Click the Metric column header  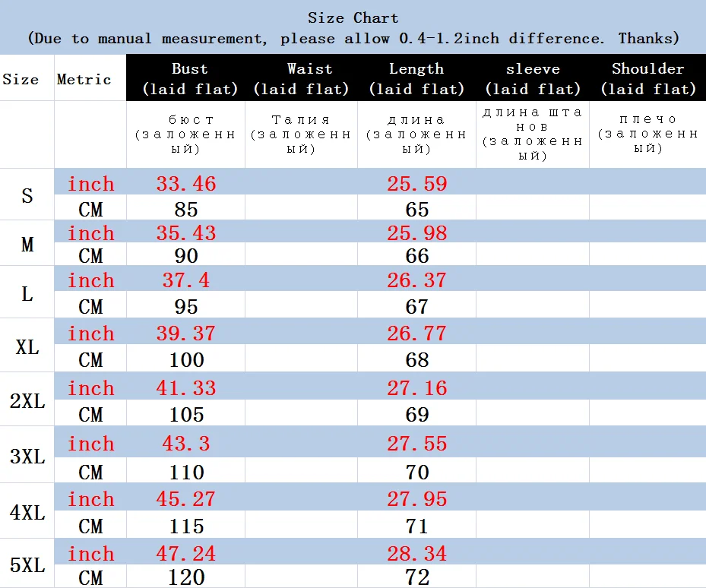pyautogui.click(x=84, y=79)
